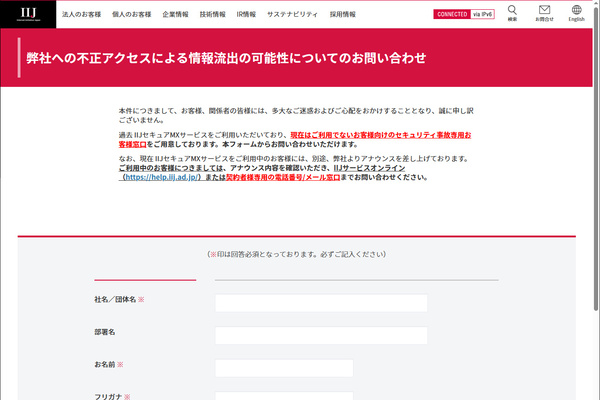Viewport: 600px width, 400px height.
Task: Follow the https://help.iij.ad.jp/ link
Action: (x=162, y=177)
